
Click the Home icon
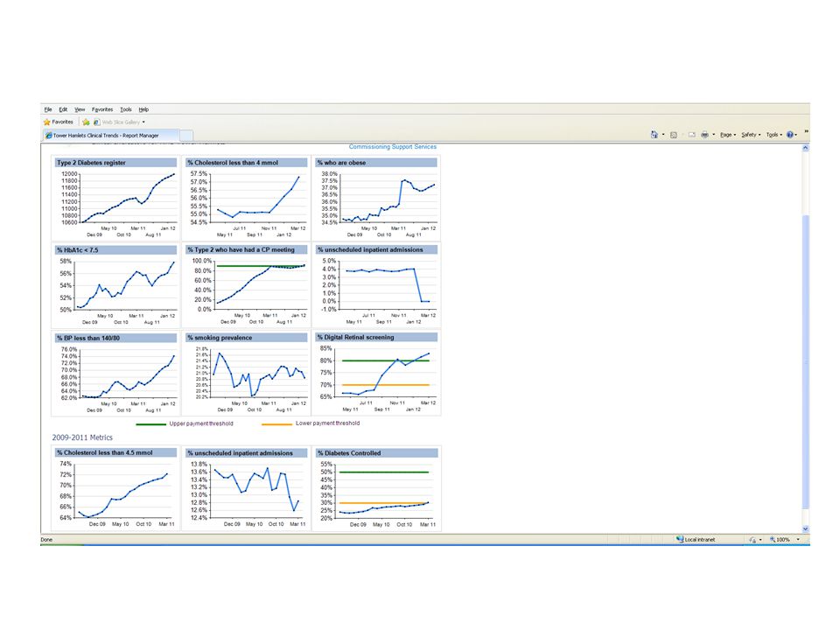tap(654, 135)
